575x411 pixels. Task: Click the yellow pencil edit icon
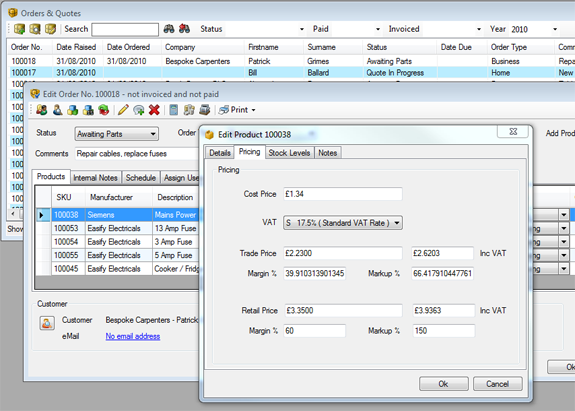click(x=123, y=110)
